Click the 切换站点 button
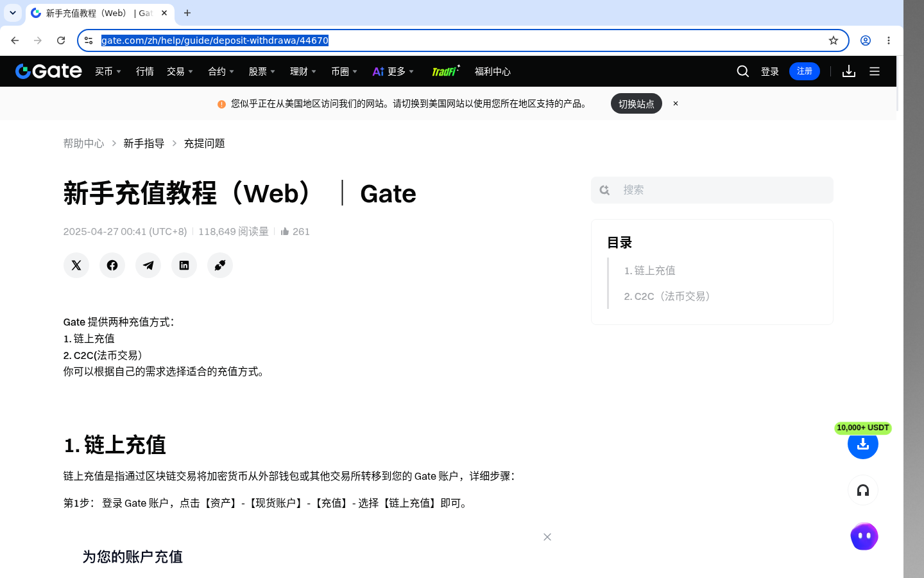 click(x=637, y=103)
